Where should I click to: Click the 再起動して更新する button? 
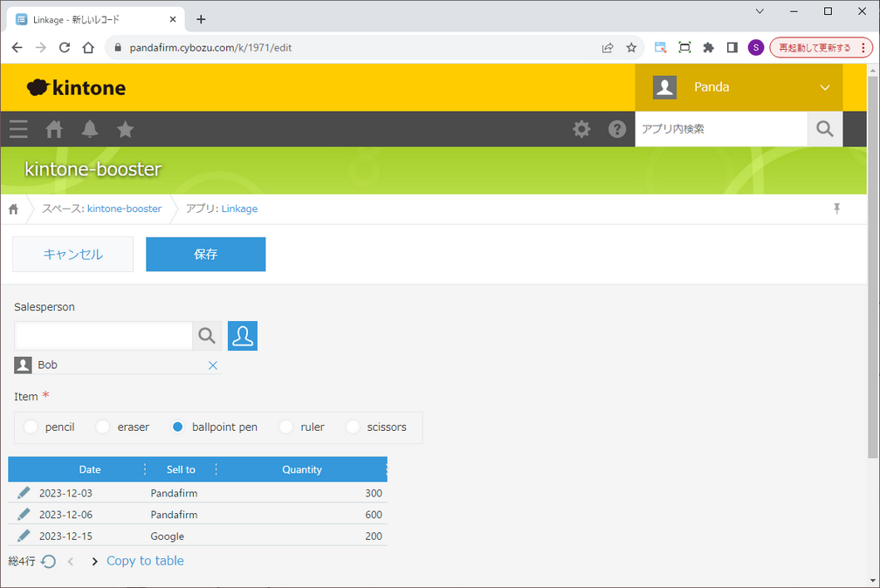[821, 48]
